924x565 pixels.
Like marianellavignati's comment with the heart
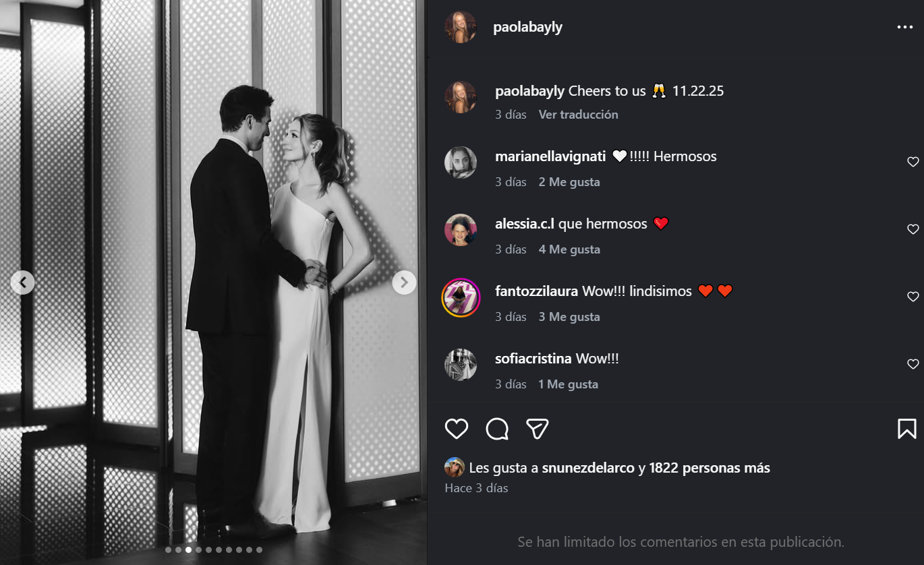pos(913,162)
